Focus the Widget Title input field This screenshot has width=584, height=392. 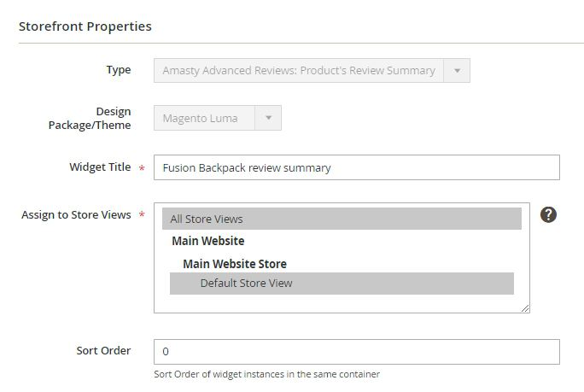pos(356,167)
